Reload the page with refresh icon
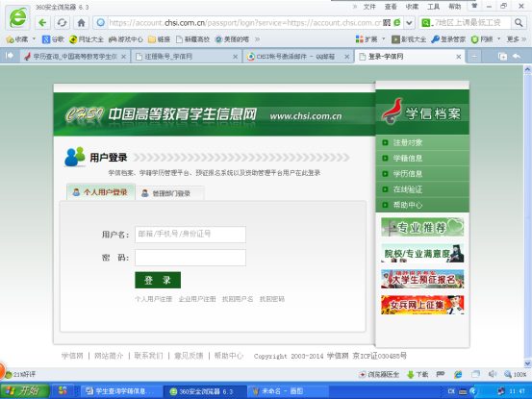Screen dimensions: 532x399 [x=62, y=23]
